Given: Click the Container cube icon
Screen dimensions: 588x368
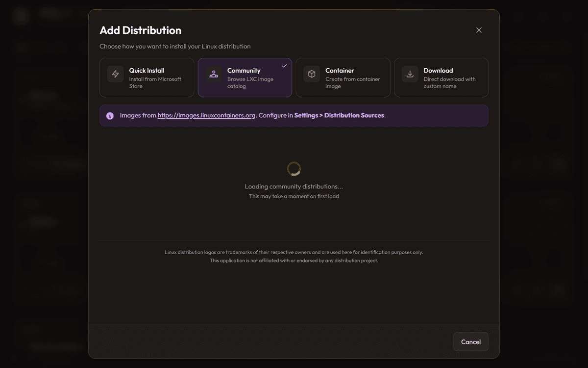Looking at the screenshot, I should 312,74.
